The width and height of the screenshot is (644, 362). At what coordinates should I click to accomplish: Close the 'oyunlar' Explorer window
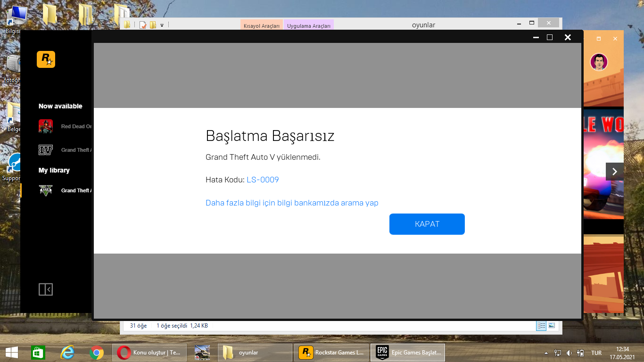548,23
